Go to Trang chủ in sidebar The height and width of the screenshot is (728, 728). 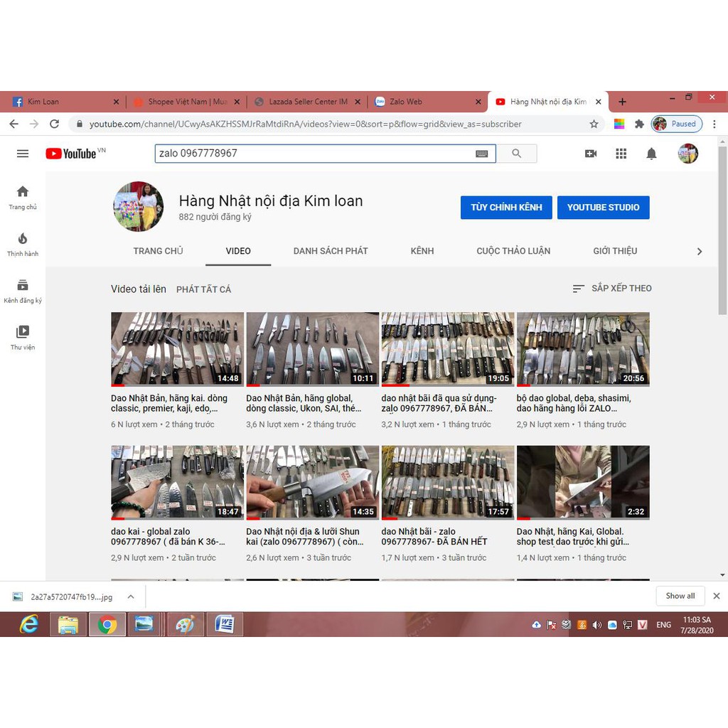click(x=23, y=198)
